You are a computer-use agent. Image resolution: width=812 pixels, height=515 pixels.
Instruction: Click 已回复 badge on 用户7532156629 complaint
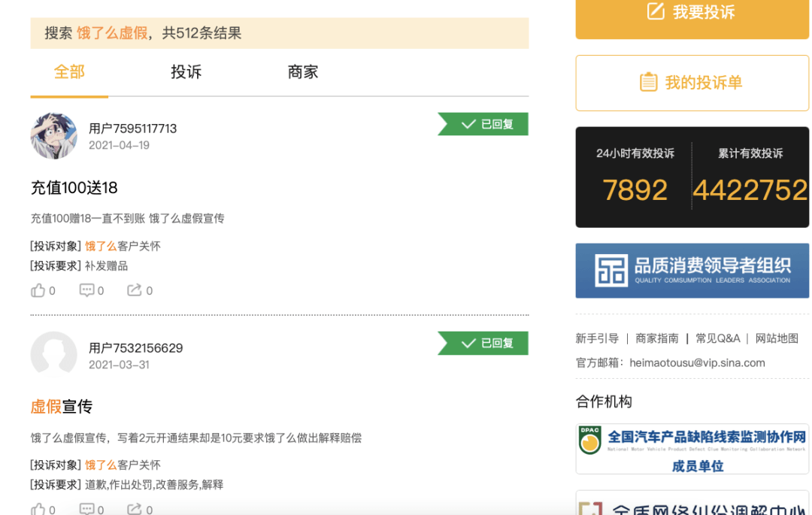click(x=483, y=343)
